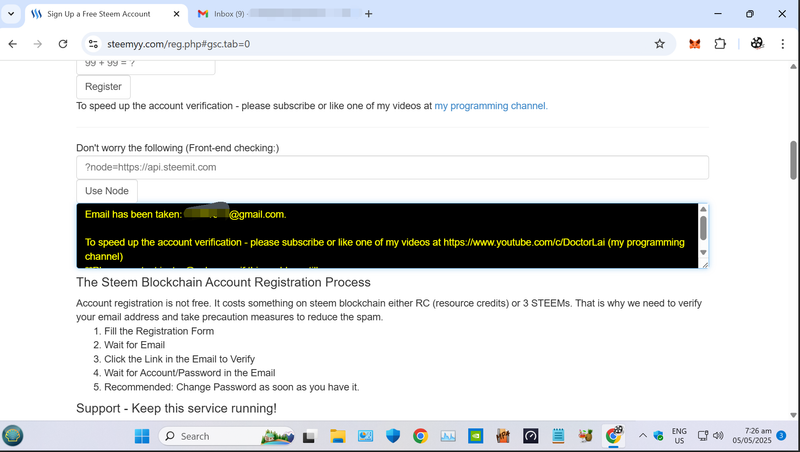The width and height of the screenshot is (800, 452).
Task: Open the network icon in system tray
Action: pyautogui.click(x=703, y=436)
